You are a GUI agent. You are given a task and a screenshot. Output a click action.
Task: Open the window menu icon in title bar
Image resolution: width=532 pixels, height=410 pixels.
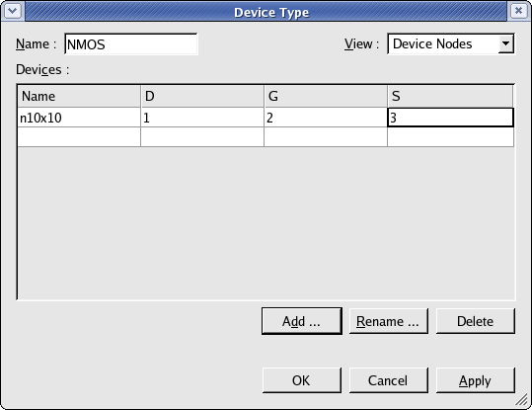click(13, 11)
